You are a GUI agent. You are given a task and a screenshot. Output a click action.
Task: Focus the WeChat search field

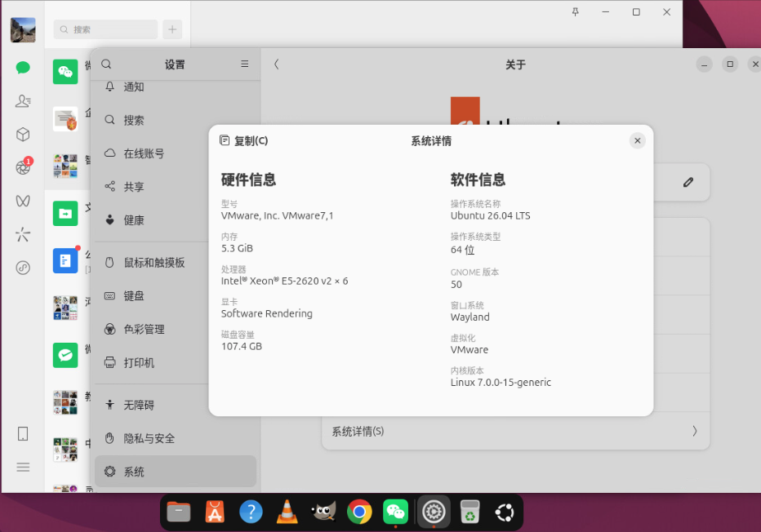(x=105, y=29)
